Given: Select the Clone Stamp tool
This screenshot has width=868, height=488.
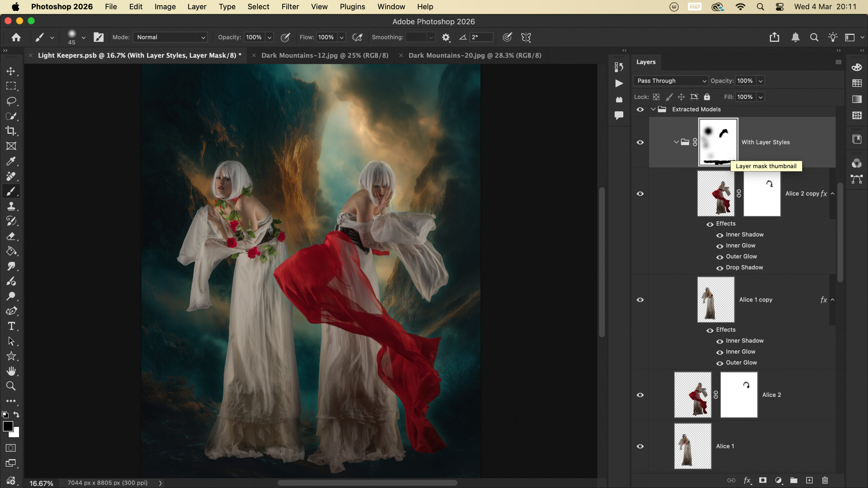Looking at the screenshot, I should click(x=11, y=206).
